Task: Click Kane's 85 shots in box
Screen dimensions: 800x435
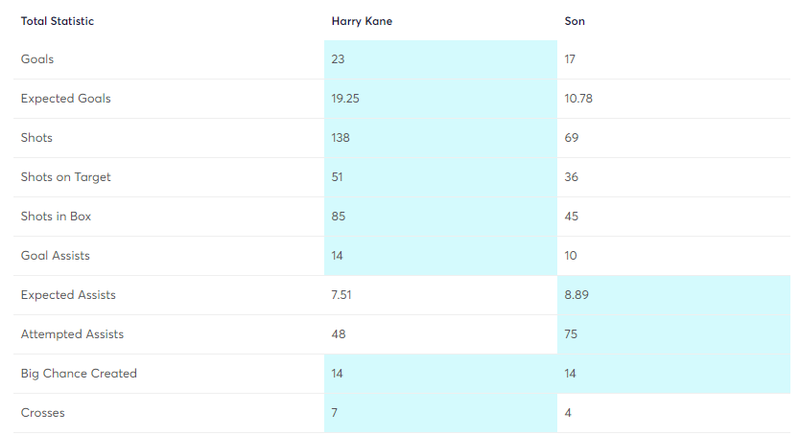Action: [338, 216]
